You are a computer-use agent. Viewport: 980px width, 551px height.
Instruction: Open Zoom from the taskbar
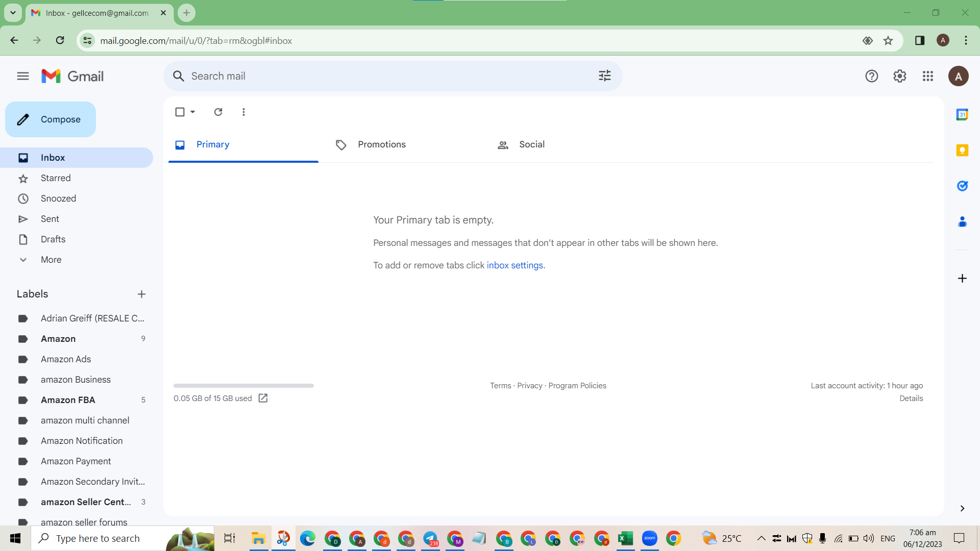650,538
